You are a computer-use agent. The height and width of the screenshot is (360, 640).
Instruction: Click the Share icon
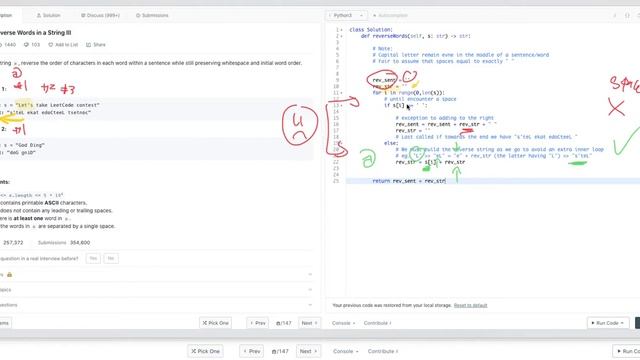[88, 44]
